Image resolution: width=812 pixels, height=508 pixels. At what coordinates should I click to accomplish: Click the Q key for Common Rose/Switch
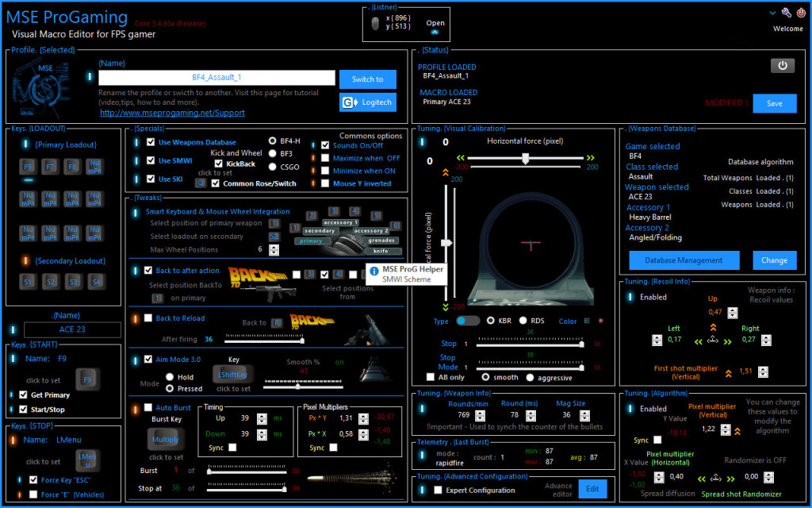201,183
